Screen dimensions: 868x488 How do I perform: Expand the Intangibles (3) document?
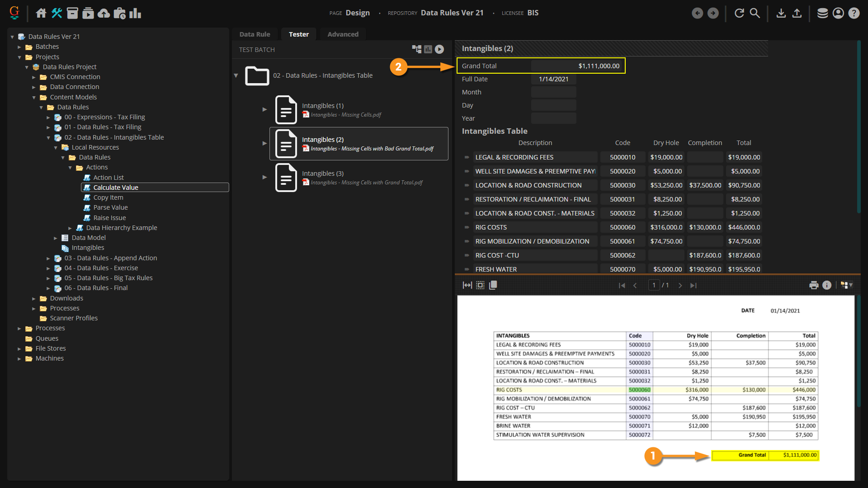click(264, 177)
